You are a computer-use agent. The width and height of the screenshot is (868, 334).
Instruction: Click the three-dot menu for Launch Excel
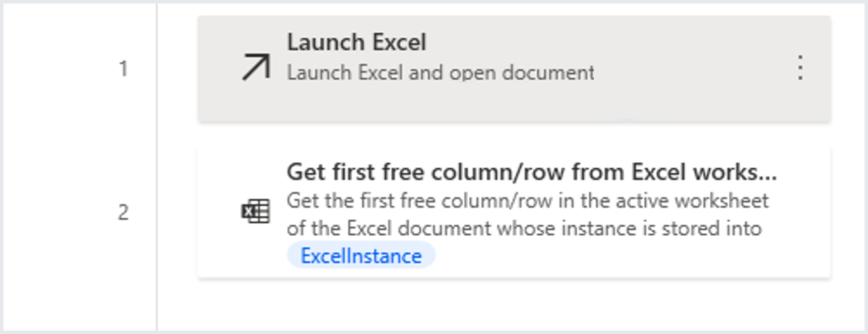coord(800,68)
